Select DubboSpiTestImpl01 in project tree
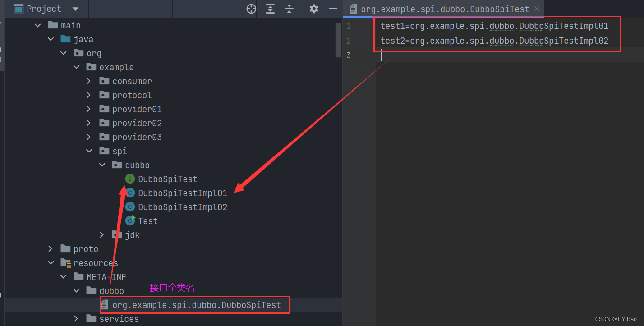The image size is (644, 326). (182, 193)
